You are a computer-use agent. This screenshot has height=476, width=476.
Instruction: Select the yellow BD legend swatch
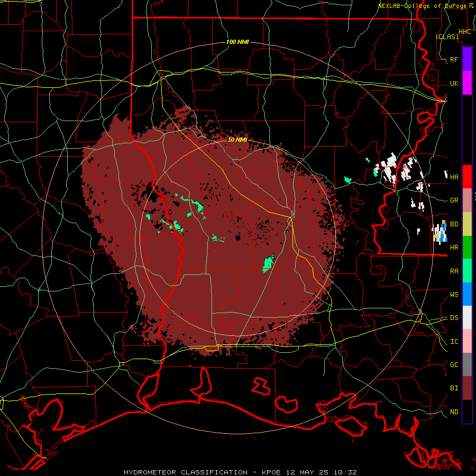(467, 224)
